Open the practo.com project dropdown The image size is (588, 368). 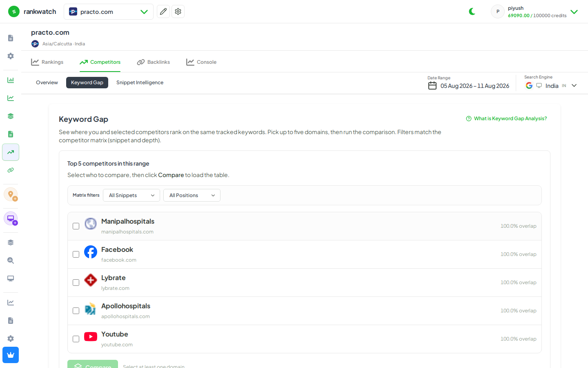(109, 11)
